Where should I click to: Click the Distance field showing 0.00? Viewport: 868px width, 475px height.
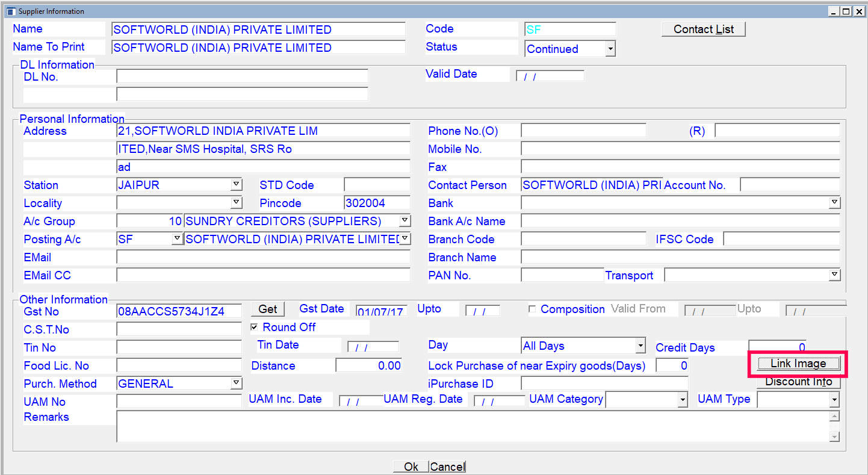[x=368, y=365]
